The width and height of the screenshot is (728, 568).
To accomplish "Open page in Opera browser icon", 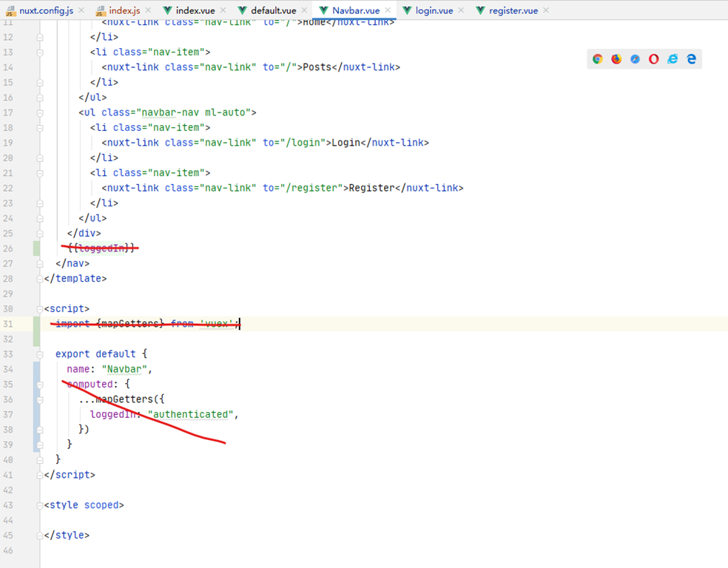I will coord(654,59).
